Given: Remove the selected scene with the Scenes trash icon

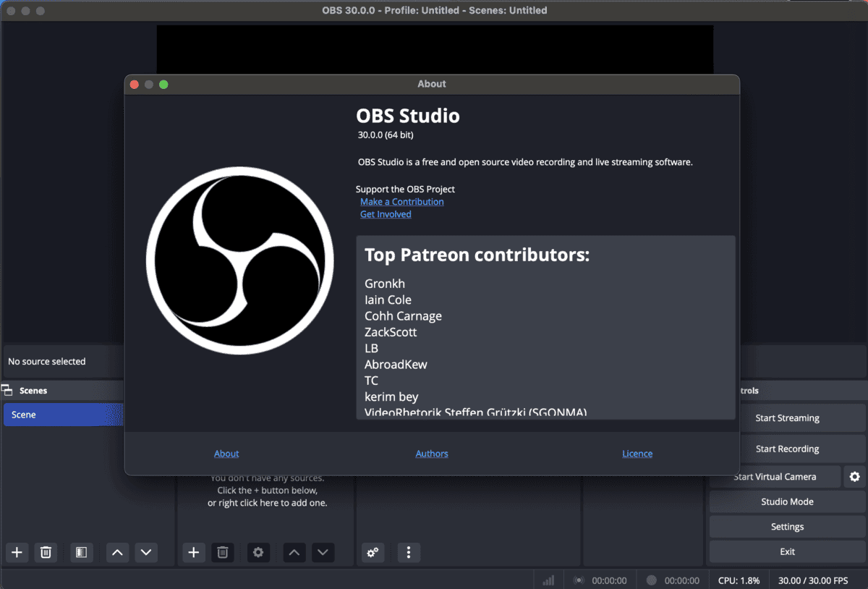Looking at the screenshot, I should coord(46,552).
